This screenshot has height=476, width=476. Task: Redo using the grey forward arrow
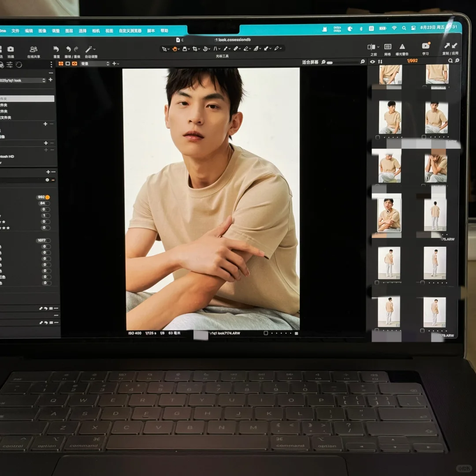(76, 49)
